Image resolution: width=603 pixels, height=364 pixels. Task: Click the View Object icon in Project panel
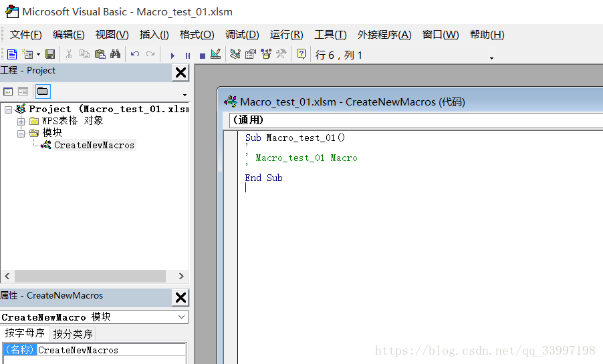[23, 92]
